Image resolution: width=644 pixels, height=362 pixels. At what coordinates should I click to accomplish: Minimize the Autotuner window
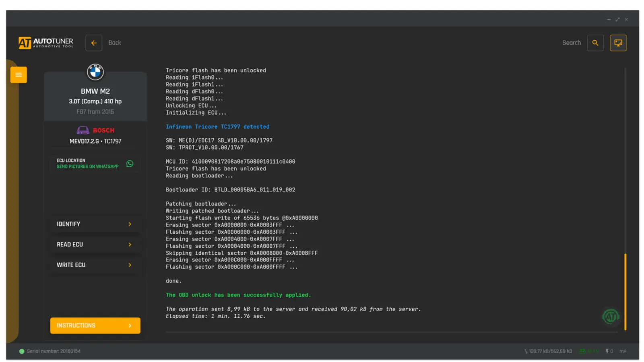click(609, 19)
